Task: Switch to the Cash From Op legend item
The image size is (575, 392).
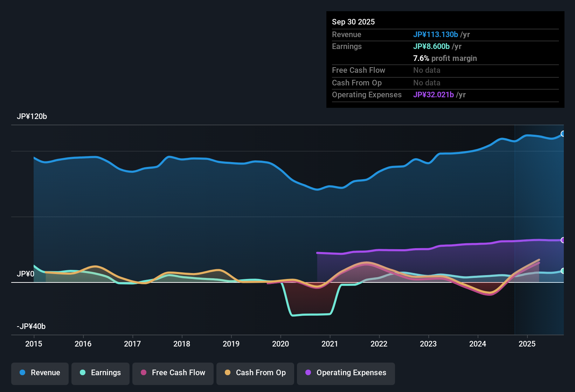Action: point(255,373)
